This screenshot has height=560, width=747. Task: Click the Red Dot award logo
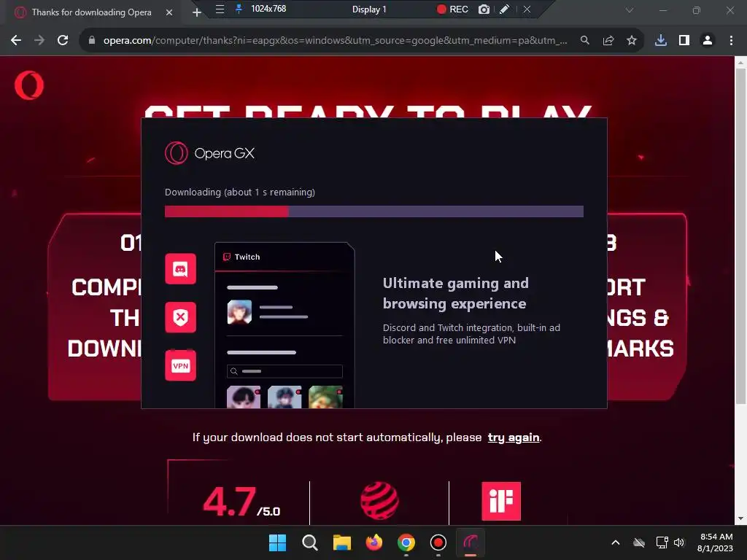(379, 501)
